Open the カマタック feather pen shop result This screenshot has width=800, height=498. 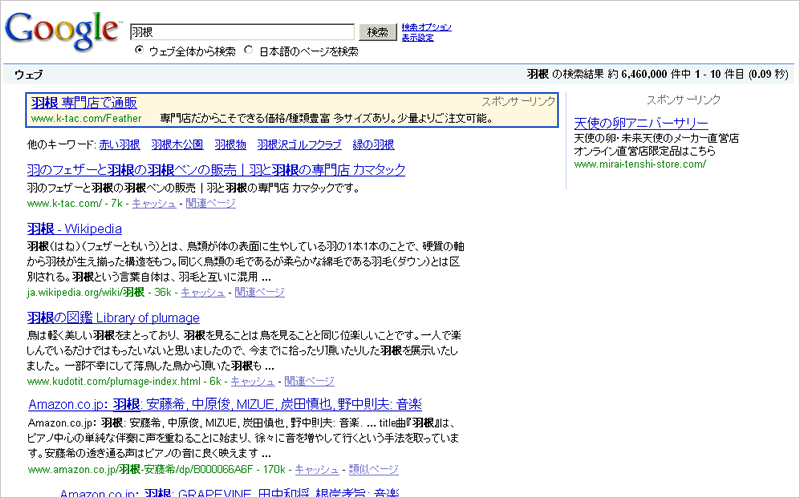coord(216,170)
